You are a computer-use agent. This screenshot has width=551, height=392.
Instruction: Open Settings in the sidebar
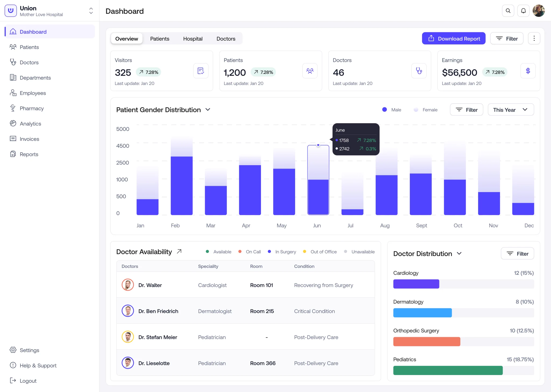(50, 350)
